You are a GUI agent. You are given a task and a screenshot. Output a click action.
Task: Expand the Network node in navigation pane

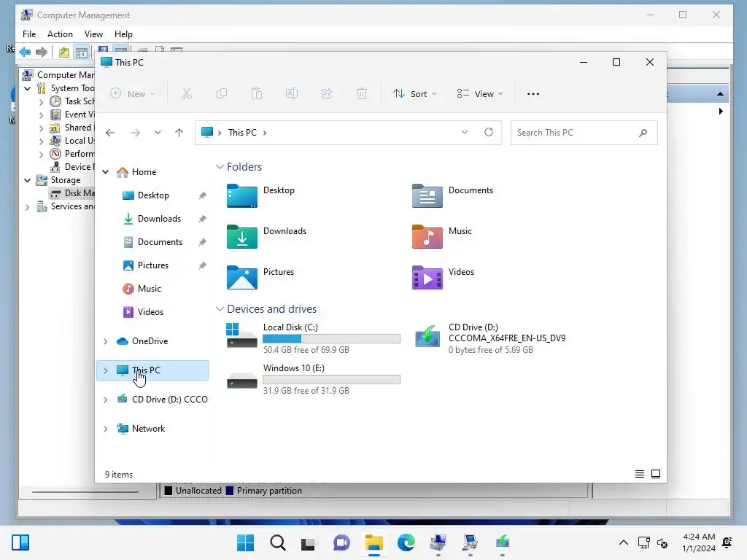click(106, 429)
